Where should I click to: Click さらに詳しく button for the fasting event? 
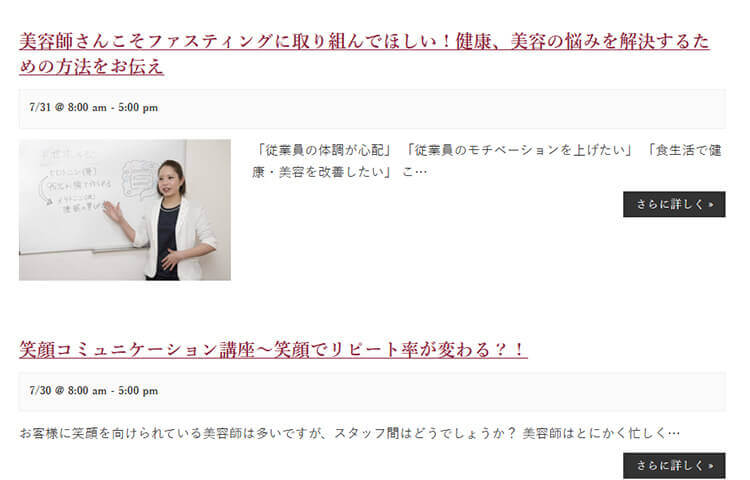[x=674, y=205]
